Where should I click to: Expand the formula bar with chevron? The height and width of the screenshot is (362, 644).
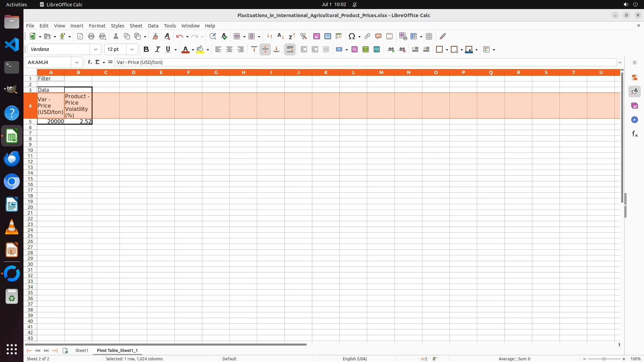point(620,62)
